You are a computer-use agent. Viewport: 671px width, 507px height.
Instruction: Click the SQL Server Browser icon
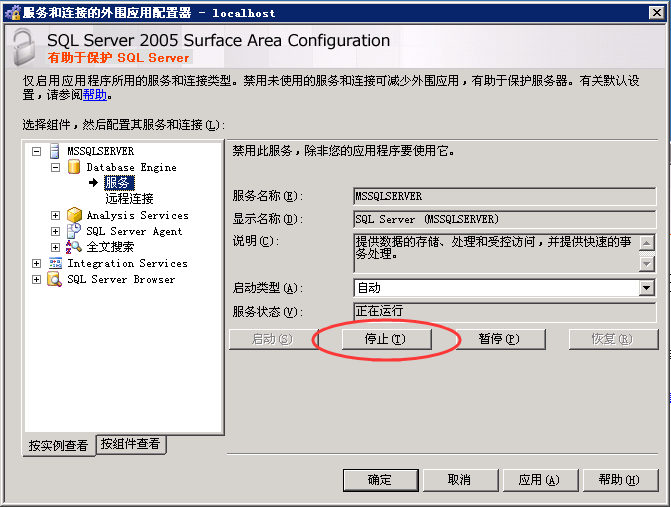coord(54,279)
